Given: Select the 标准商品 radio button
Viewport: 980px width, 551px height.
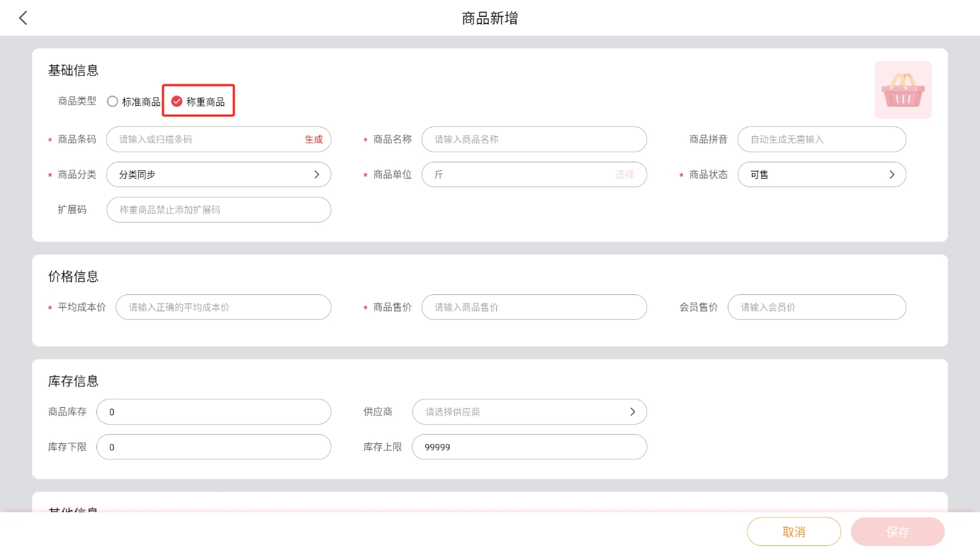Looking at the screenshot, I should pyautogui.click(x=113, y=101).
